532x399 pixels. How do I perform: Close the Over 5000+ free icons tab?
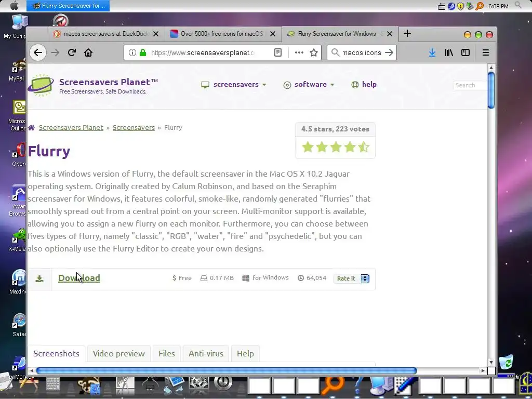[x=273, y=34]
